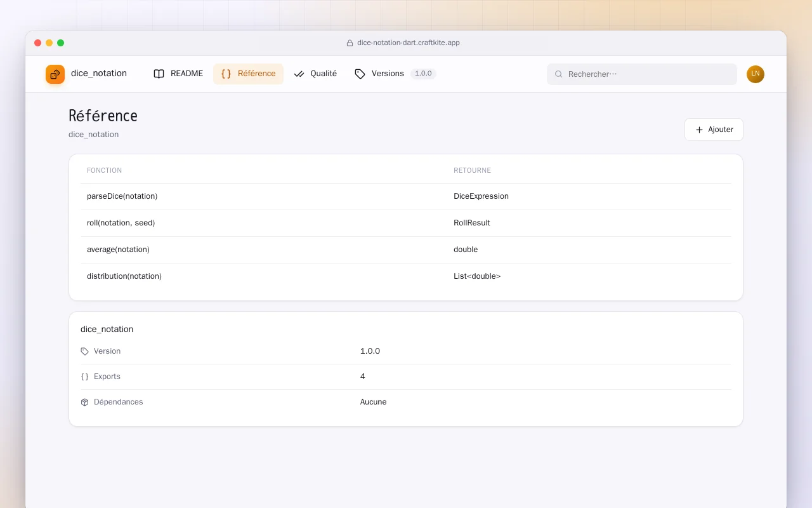This screenshot has height=508, width=812.
Task: Click the orange dice_notation package logo icon
Action: point(55,74)
